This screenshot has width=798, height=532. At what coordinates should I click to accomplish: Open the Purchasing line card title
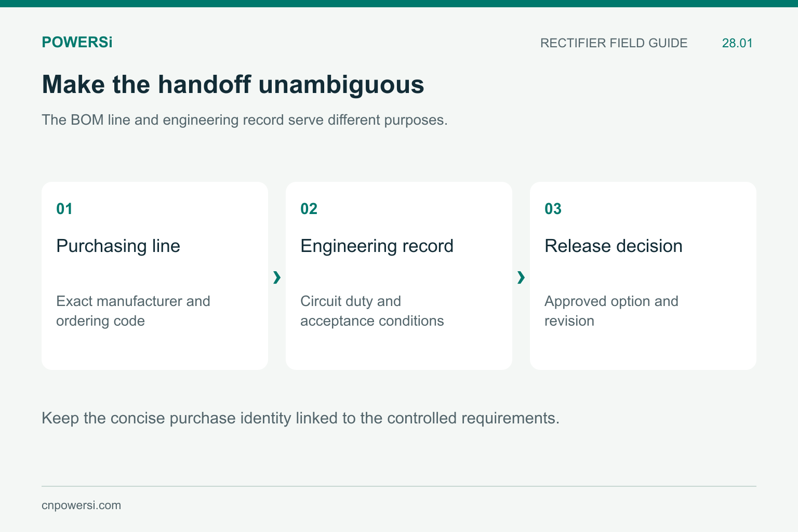coord(118,246)
